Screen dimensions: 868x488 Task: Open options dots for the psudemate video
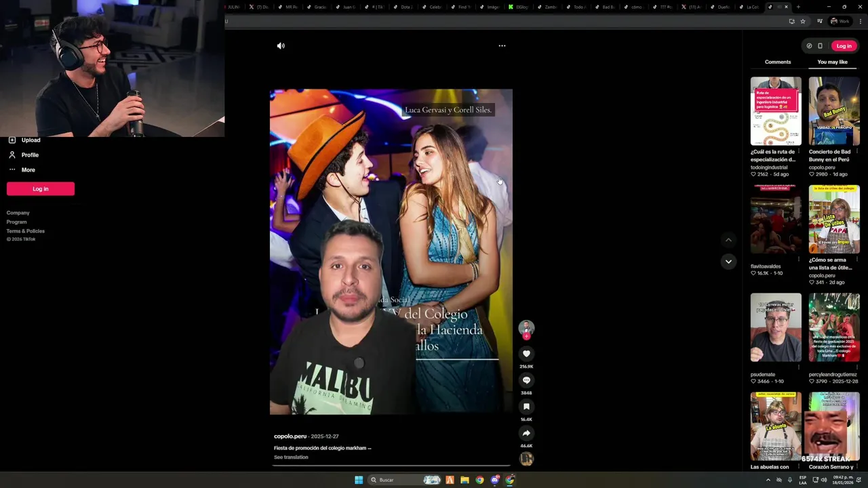[x=798, y=367]
